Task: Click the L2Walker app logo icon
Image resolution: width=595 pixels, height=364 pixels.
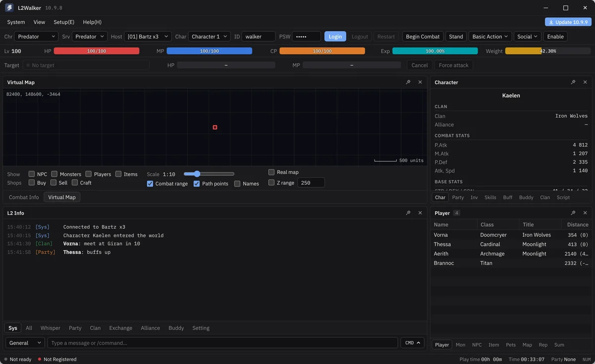Action: (x=9, y=7)
